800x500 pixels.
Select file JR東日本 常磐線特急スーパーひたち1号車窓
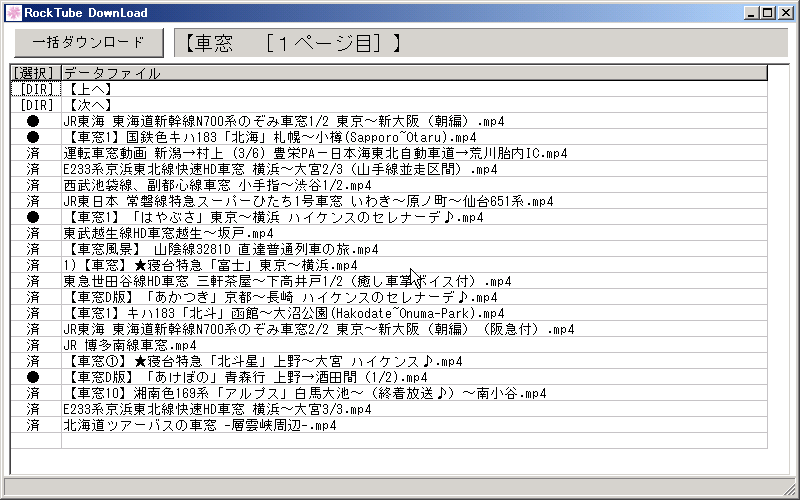tap(414, 201)
